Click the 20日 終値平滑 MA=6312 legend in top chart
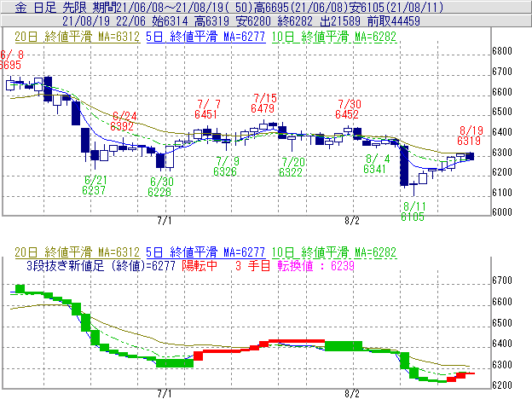Screen dimensions: 532x405 tap(77, 37)
